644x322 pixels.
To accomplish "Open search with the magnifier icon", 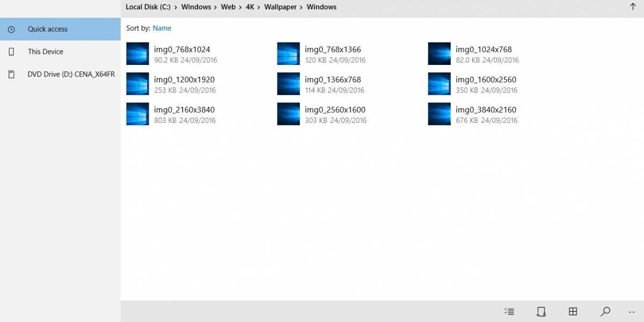I will [x=605, y=311].
